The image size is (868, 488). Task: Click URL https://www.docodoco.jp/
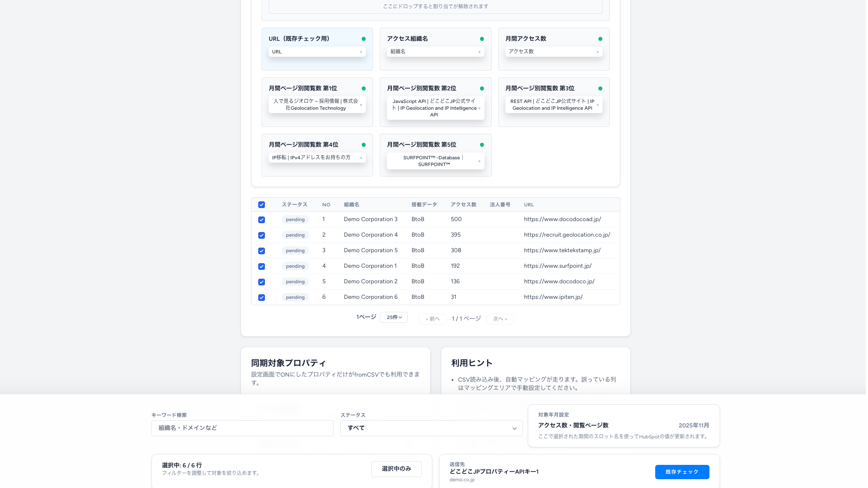(559, 282)
